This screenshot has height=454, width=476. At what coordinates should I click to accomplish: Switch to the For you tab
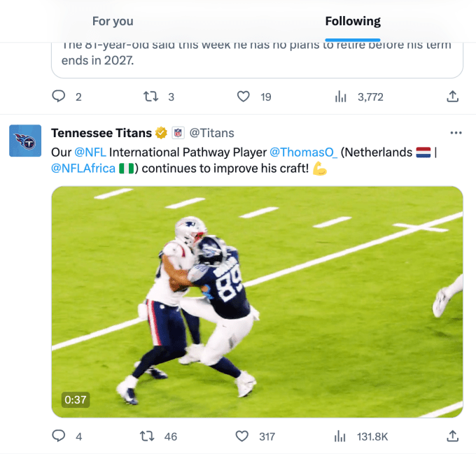[x=112, y=21]
